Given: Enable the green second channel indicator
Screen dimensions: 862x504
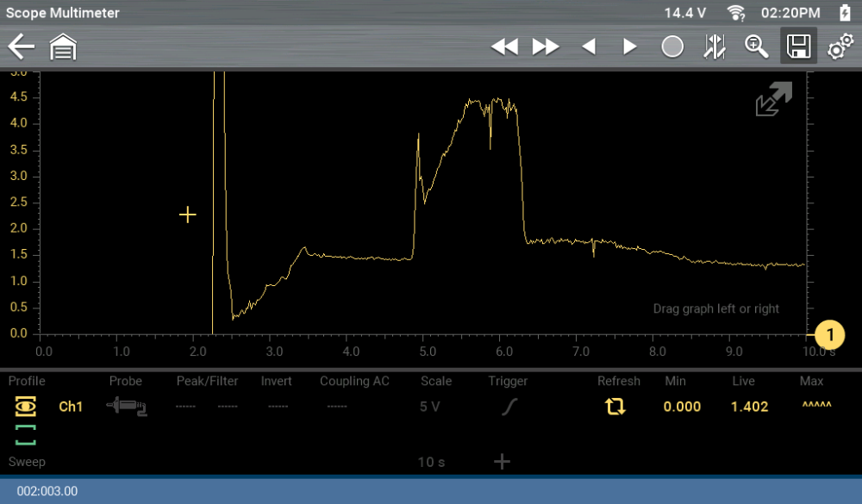Looking at the screenshot, I should pos(26,435).
